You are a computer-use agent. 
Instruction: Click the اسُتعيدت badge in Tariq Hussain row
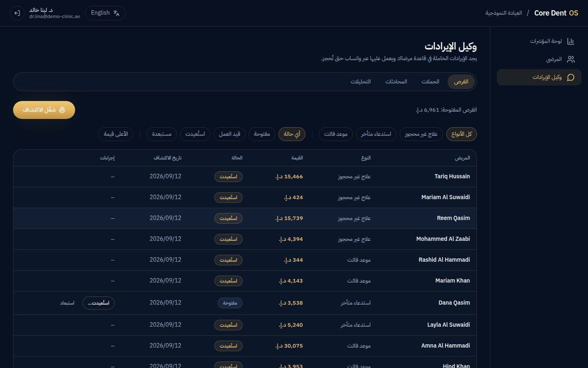228,177
